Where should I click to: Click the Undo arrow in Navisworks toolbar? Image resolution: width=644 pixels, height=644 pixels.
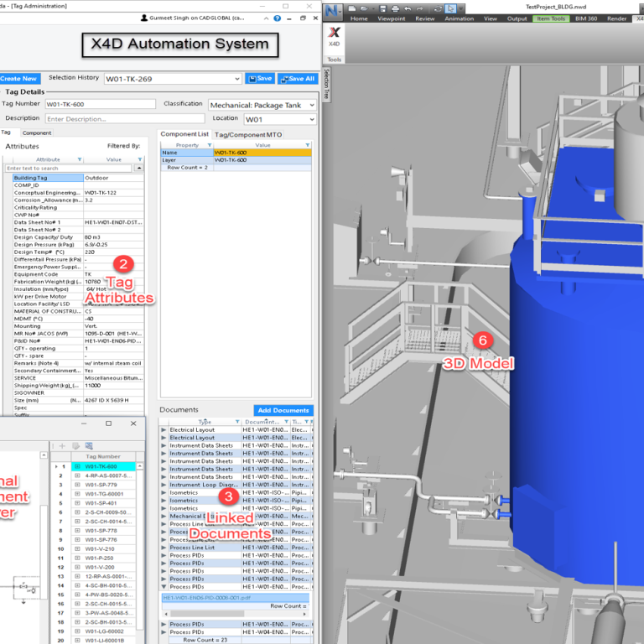pos(408,8)
